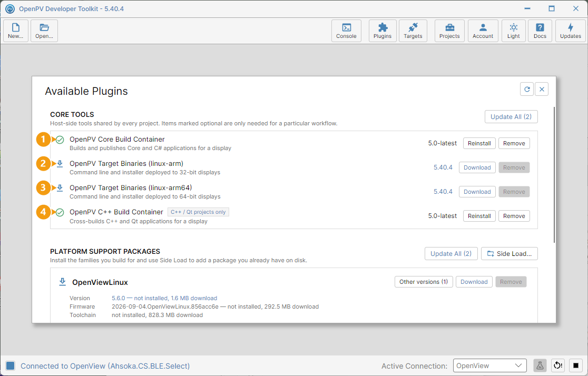Click the restart-alert icon in status bar
Viewport: 588px width, 376px height.
pyautogui.click(x=558, y=365)
